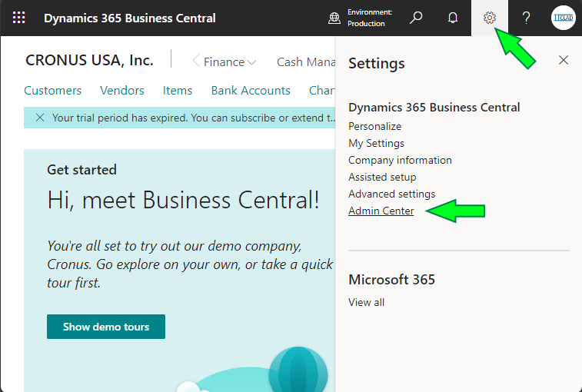Image resolution: width=582 pixels, height=392 pixels.
Task: Click the Environment: Production label
Action: coord(369,18)
